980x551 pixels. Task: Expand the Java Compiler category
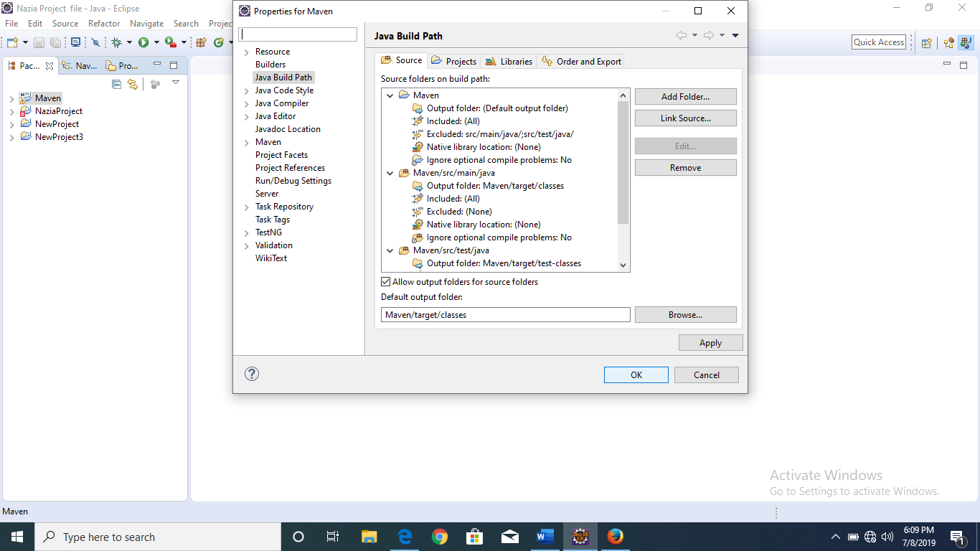tap(247, 103)
